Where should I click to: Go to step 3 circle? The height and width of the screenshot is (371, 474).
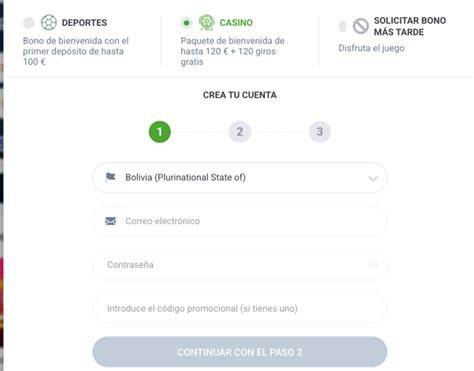coord(320,132)
